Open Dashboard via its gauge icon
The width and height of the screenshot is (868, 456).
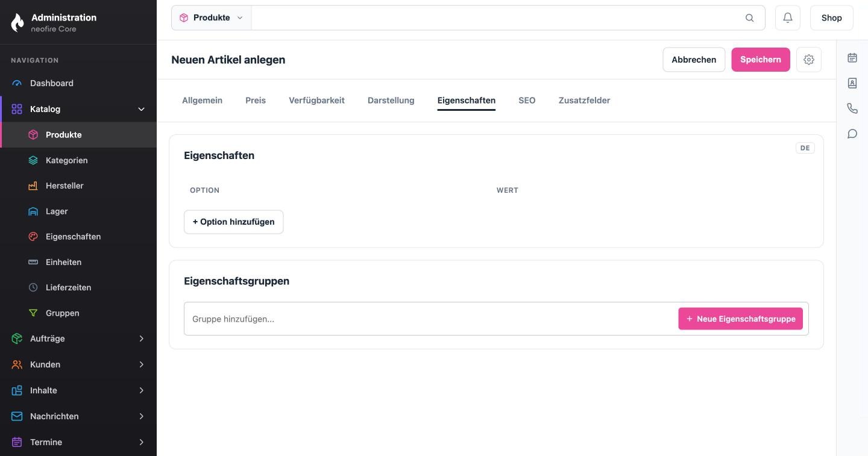point(17,83)
